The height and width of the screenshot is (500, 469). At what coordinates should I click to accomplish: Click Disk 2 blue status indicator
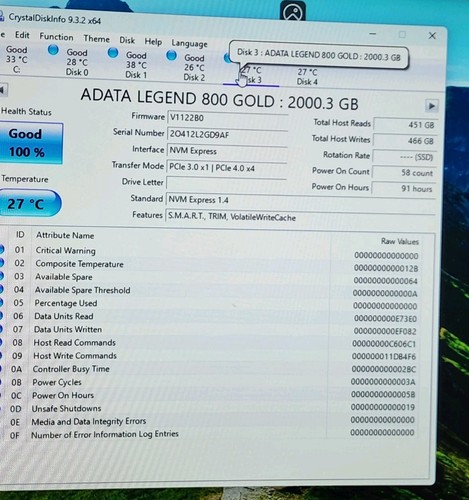click(x=171, y=55)
